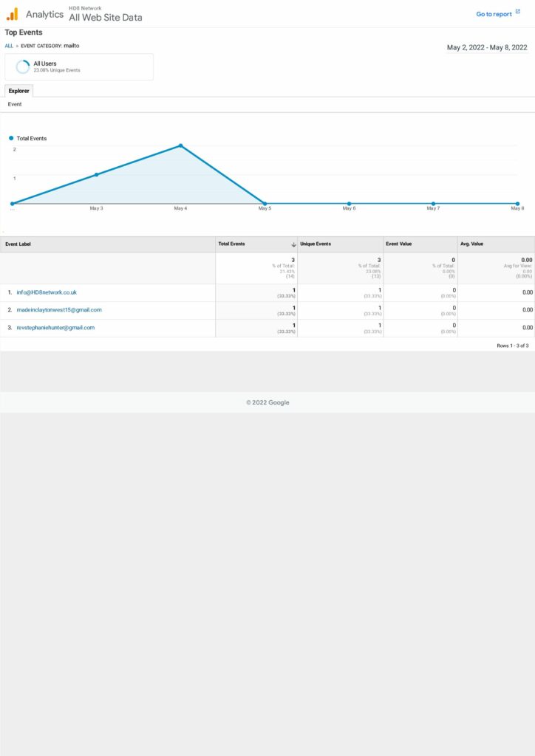Open the All Users segment box
The height and width of the screenshot is (756, 535).
coord(79,66)
